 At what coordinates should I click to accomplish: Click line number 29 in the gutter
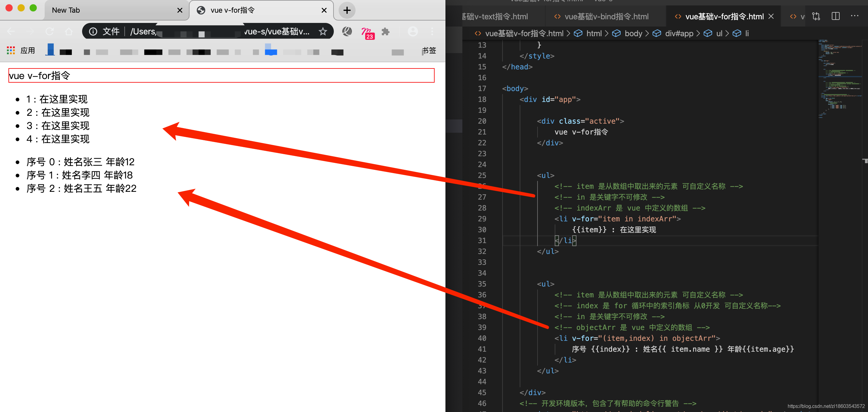click(482, 219)
